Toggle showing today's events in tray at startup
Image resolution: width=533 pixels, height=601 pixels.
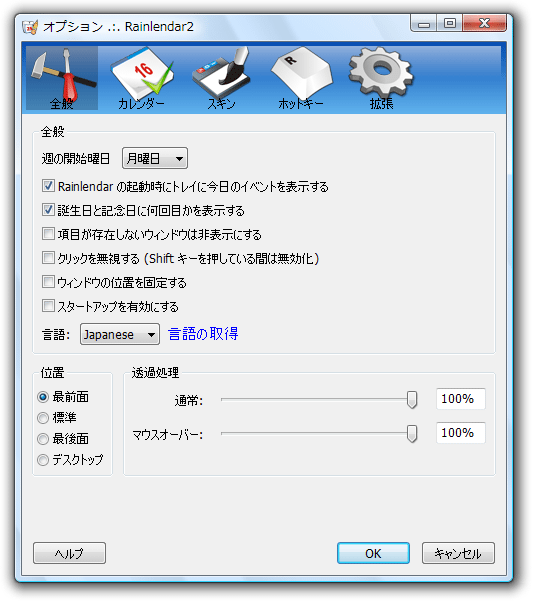48,186
